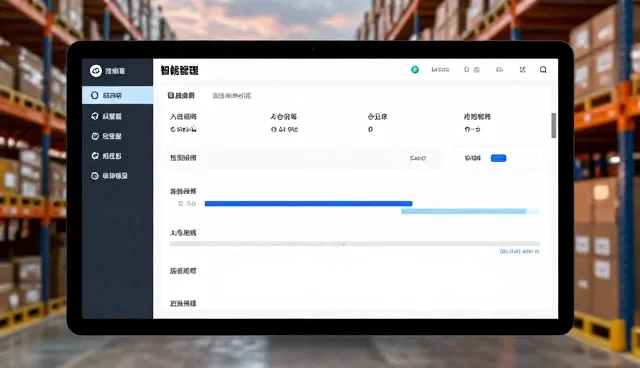Image resolution: width=640 pixels, height=368 pixels.
Task: Click the dark blue progress bar
Action: (x=309, y=204)
